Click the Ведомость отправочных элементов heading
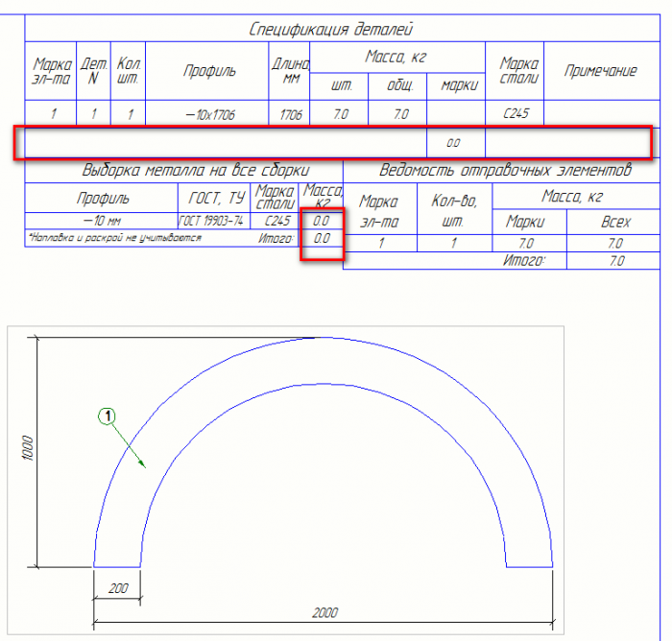Viewport: 672px width, 641px height. pyautogui.click(x=505, y=170)
